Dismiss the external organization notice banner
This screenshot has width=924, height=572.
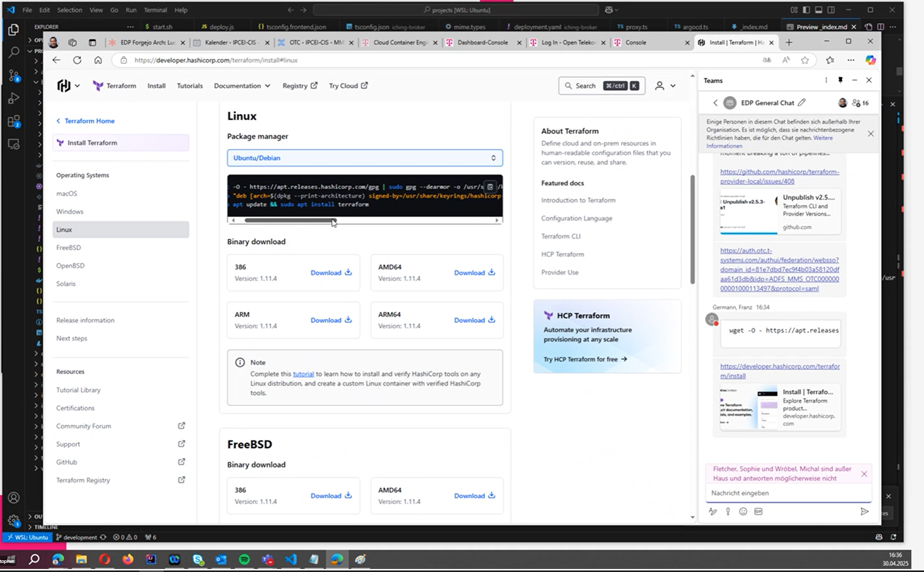[x=870, y=134]
